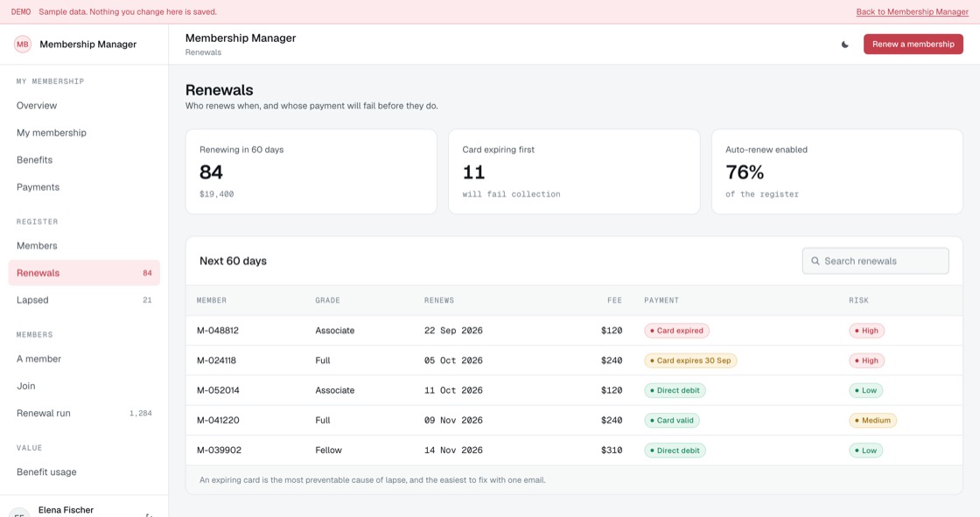Open the Members register page
The width and height of the screenshot is (980, 517).
(x=84, y=246)
